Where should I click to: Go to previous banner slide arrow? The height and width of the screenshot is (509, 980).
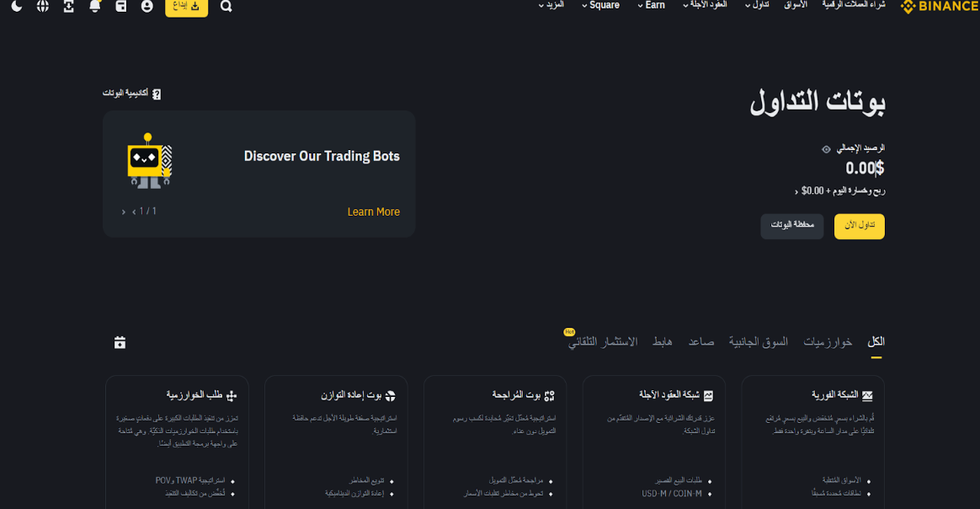(x=134, y=212)
